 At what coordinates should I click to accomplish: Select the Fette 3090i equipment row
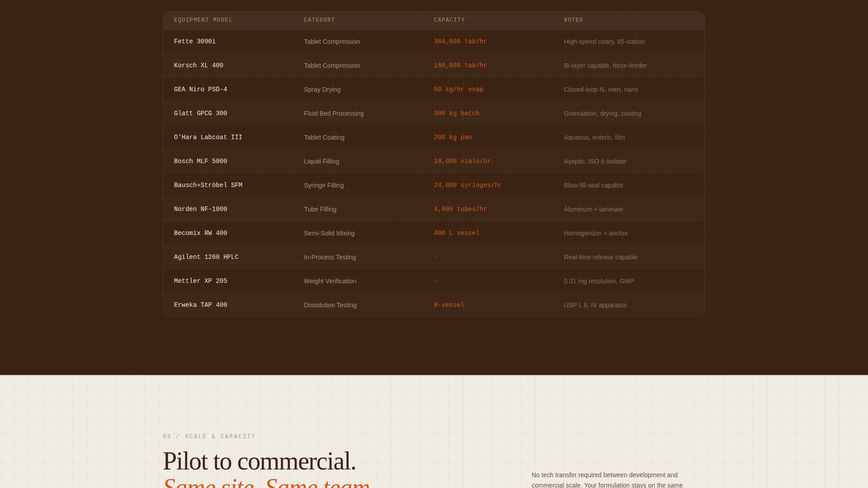pos(195,41)
